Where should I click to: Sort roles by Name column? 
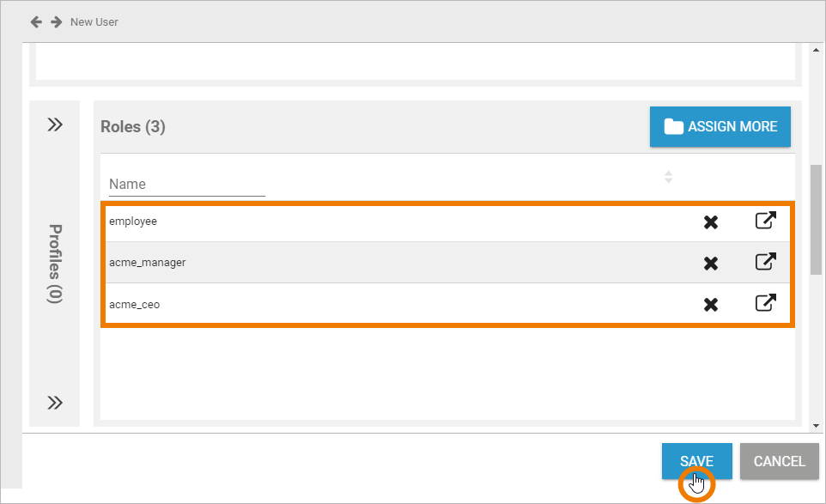668,178
